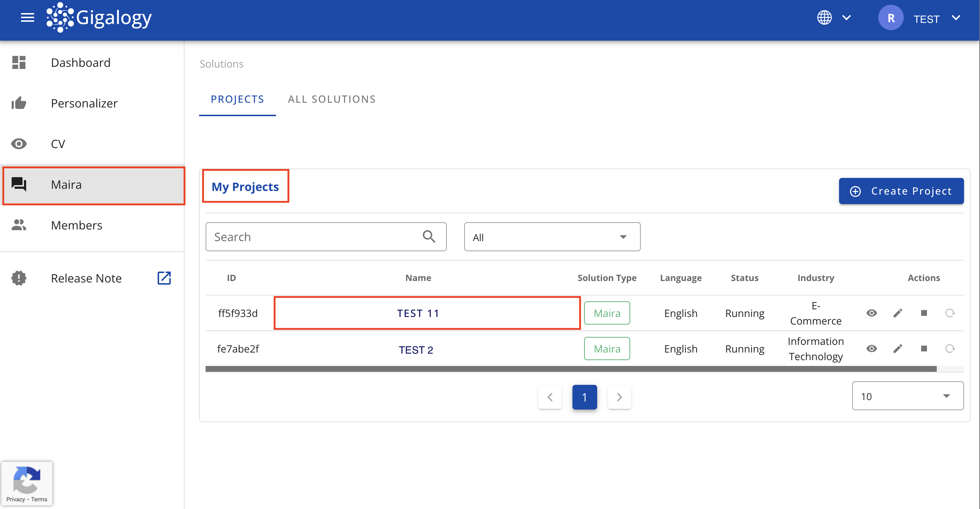
Task: Click the next page navigation arrow
Action: [619, 396]
